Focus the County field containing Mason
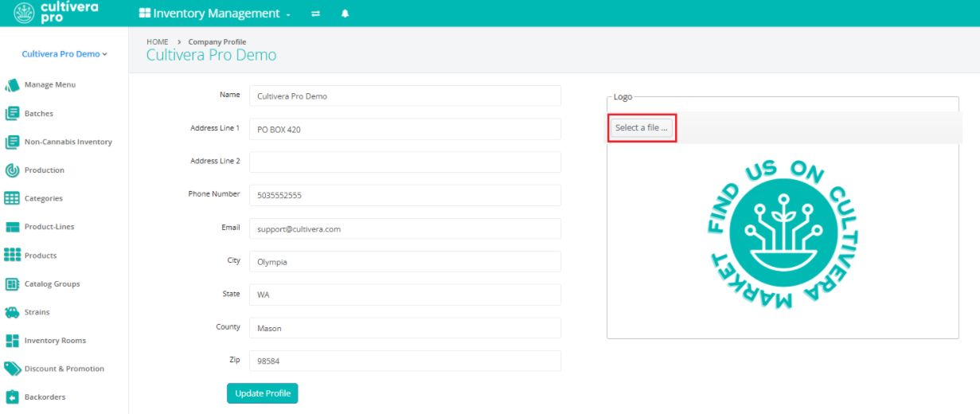980x414 pixels. click(x=405, y=328)
